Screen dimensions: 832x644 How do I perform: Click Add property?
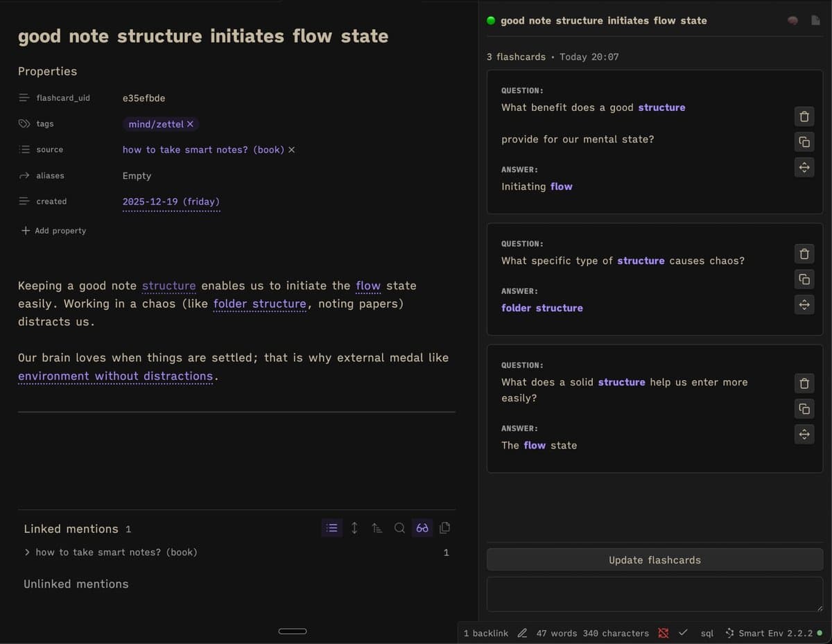pyautogui.click(x=54, y=231)
